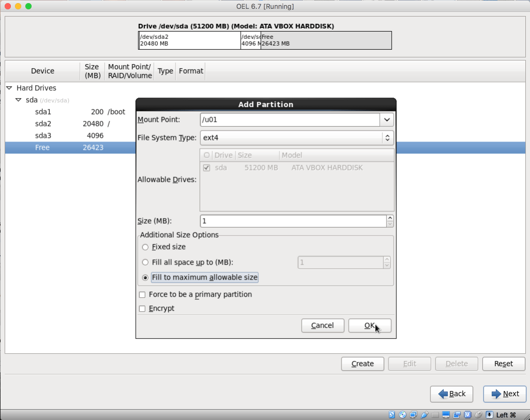Click the CPU virtualization chip icon
This screenshot has width=530, height=420.
467,415
